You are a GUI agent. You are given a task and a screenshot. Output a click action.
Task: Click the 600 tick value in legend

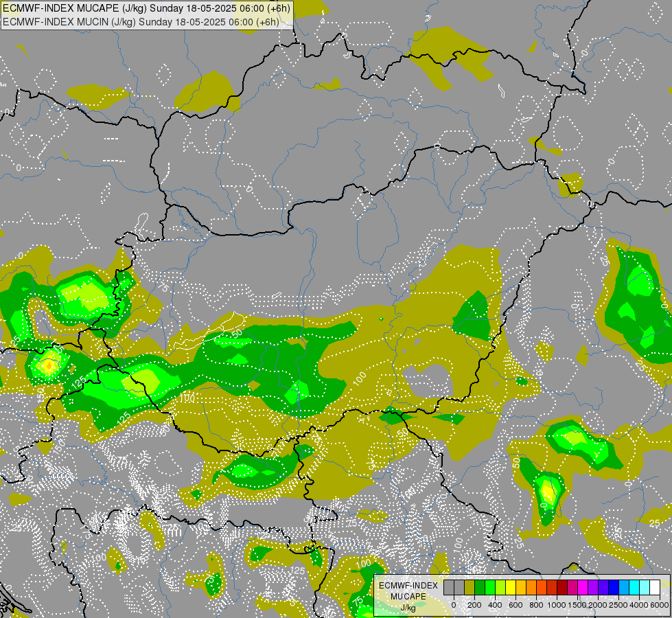[515, 605]
